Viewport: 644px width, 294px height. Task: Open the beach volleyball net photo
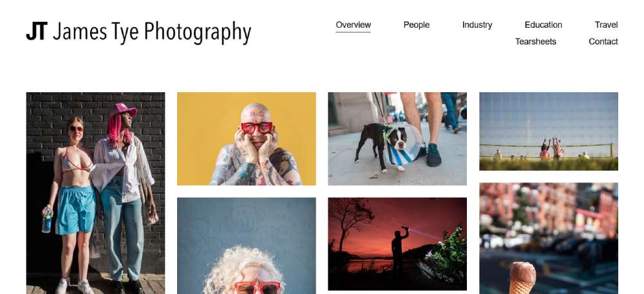click(x=549, y=131)
